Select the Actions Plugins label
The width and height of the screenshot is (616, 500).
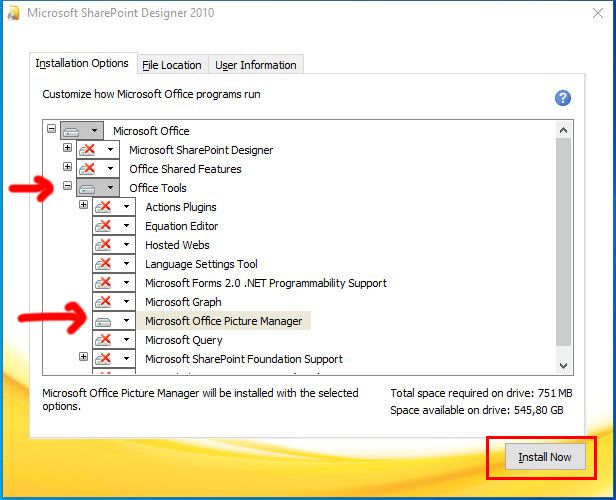pos(181,207)
